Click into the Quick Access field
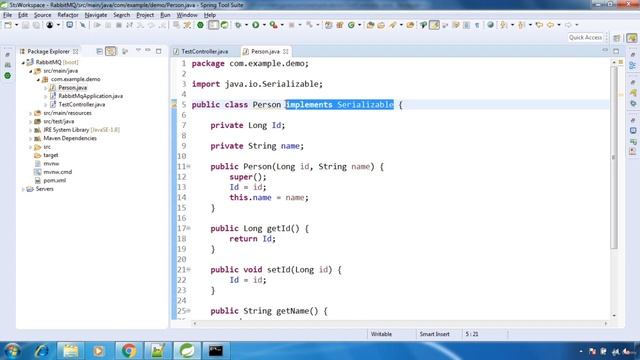This screenshot has height=360, width=640. 585,38
